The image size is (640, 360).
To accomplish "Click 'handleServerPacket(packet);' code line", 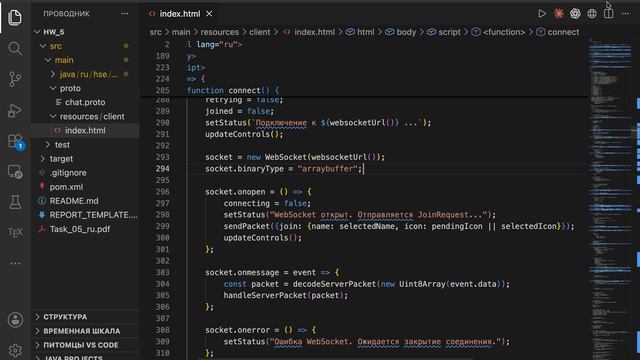I will (285, 296).
